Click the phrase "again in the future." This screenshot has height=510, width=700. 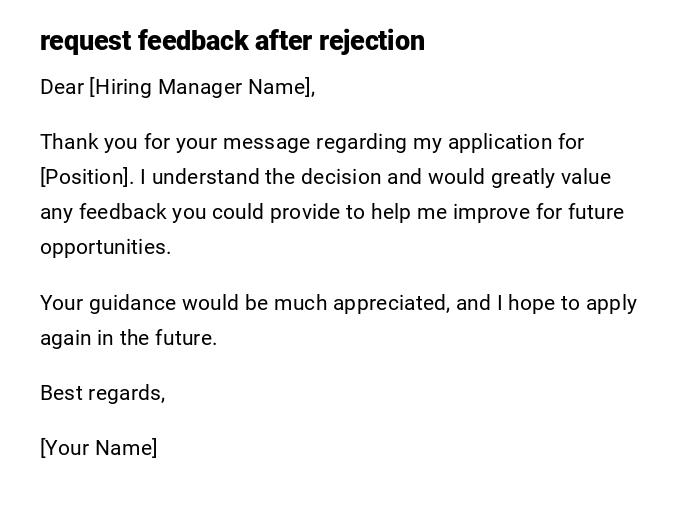click(128, 338)
